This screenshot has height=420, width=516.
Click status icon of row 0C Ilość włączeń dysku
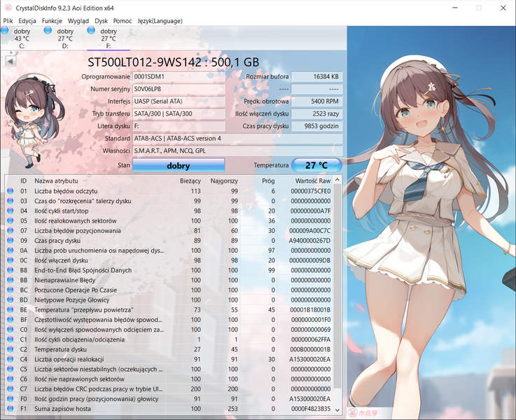tap(11, 260)
